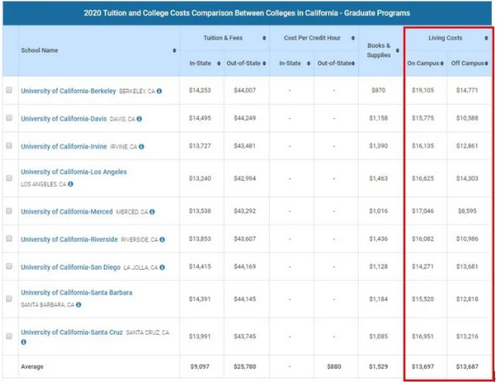Check the UC Merced row checkbox
The height and width of the screenshot is (386, 500).
point(9,211)
